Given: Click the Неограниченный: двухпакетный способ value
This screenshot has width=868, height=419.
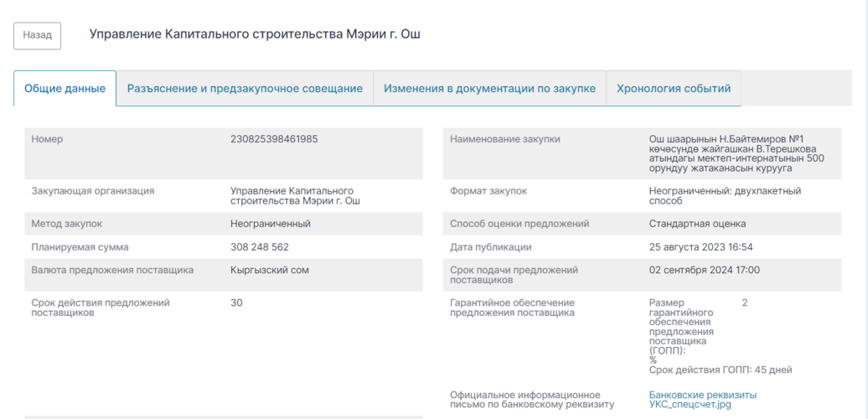Looking at the screenshot, I should click(x=725, y=196).
